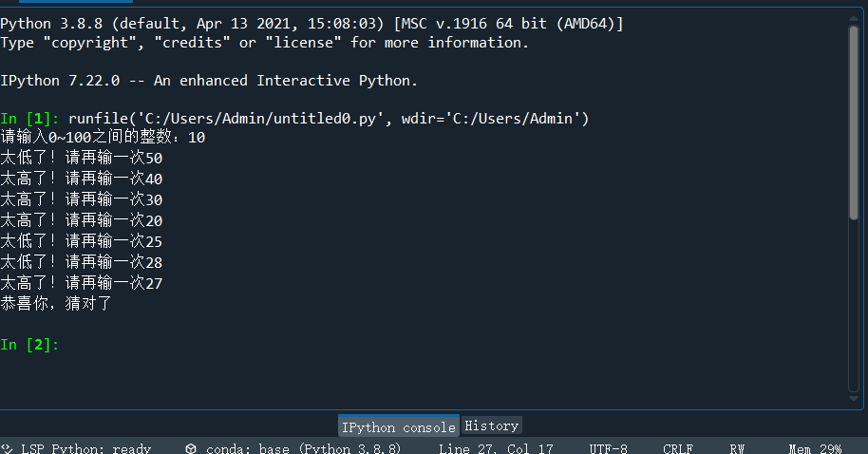This screenshot has width=868, height=454.
Task: Click the Mem 29% memory usage widget
Action: click(x=816, y=448)
